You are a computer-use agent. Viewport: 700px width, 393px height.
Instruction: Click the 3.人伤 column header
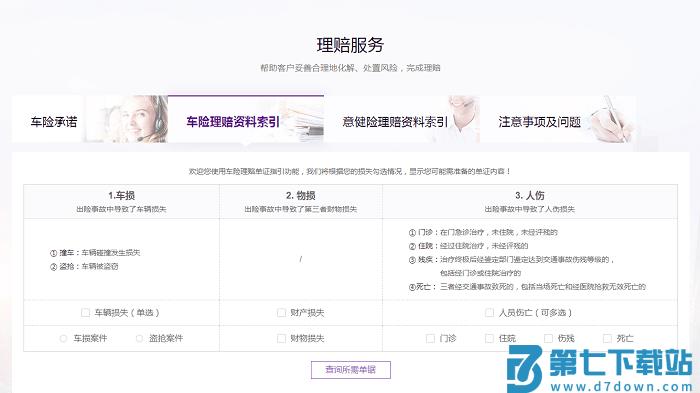(530, 196)
